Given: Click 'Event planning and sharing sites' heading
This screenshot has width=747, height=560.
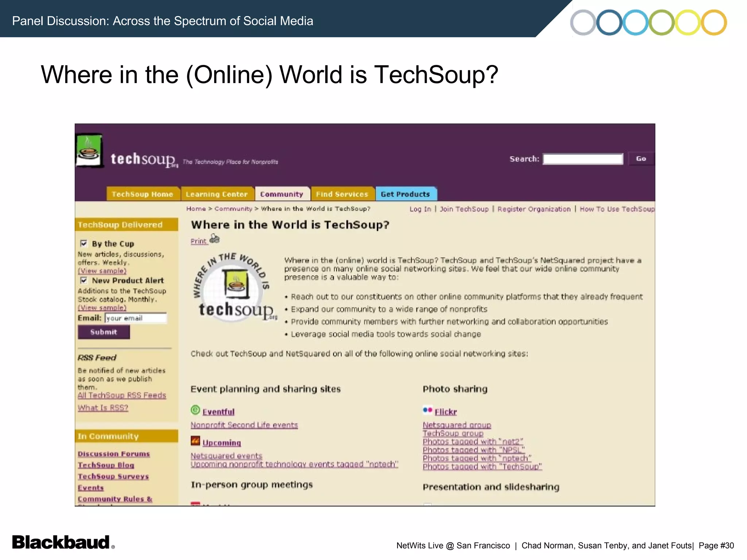Looking at the screenshot, I should click(x=266, y=389).
